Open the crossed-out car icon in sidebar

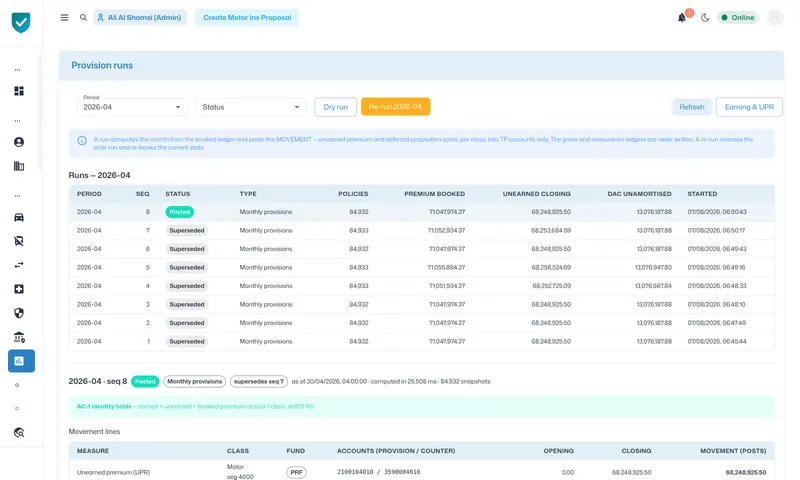19,241
